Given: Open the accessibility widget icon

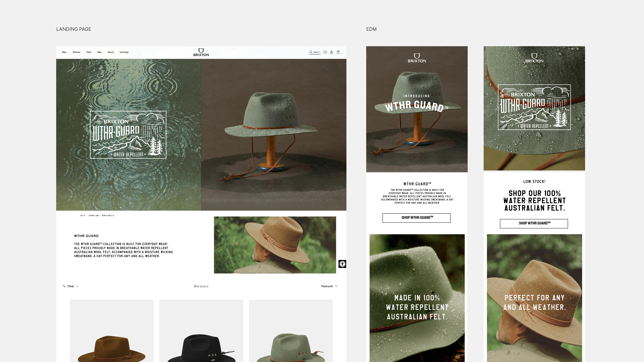Looking at the screenshot, I should coord(342,264).
